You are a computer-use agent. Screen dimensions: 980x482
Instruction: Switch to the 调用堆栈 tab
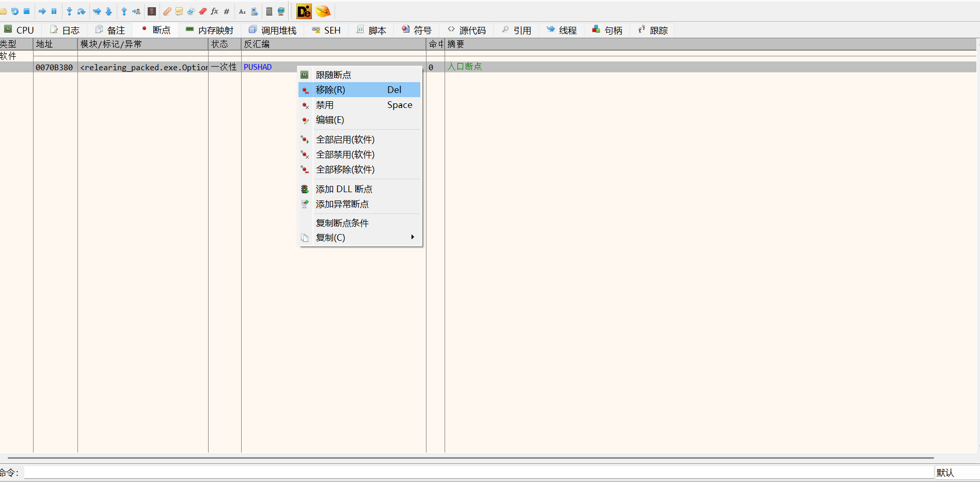[273, 30]
